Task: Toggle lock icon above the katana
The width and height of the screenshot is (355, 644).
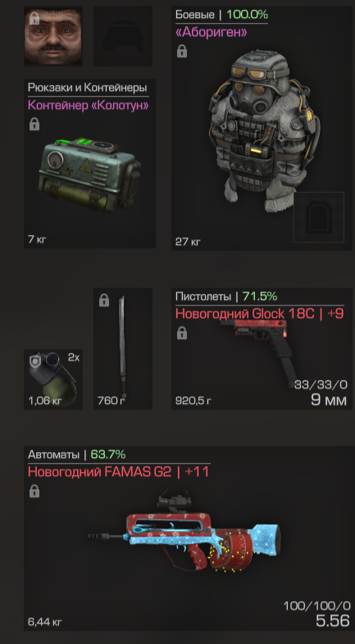Action: coord(104,300)
